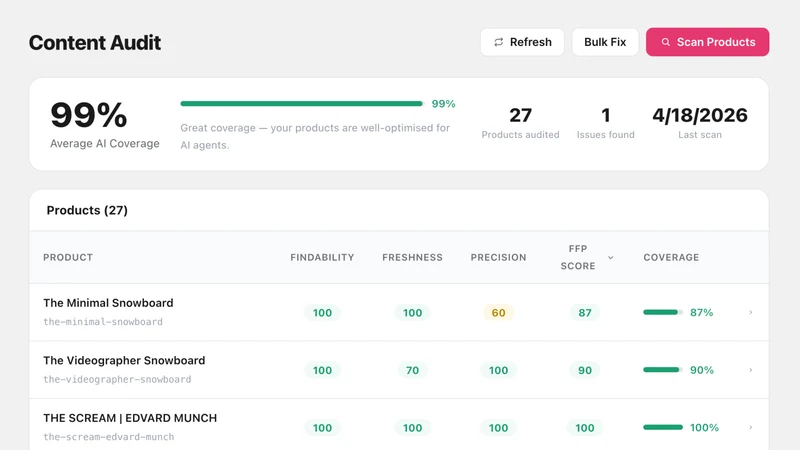The image size is (800, 450).
Task: Click the 90% coverage percentage text
Action: 702,370
